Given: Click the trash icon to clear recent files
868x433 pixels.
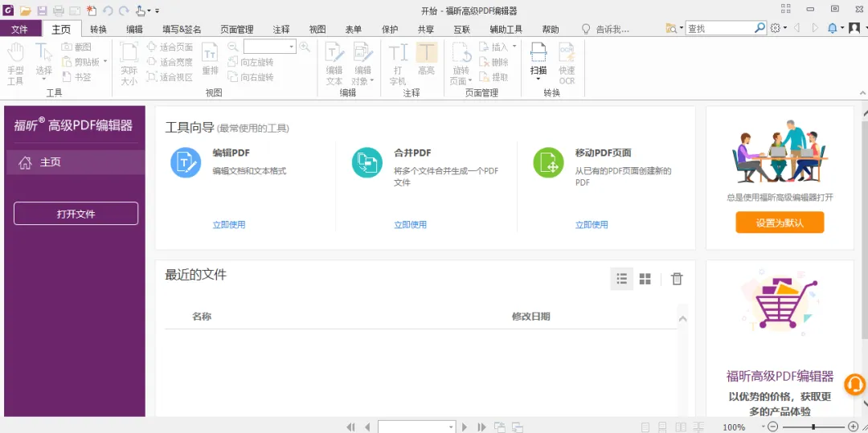Looking at the screenshot, I should click(677, 279).
